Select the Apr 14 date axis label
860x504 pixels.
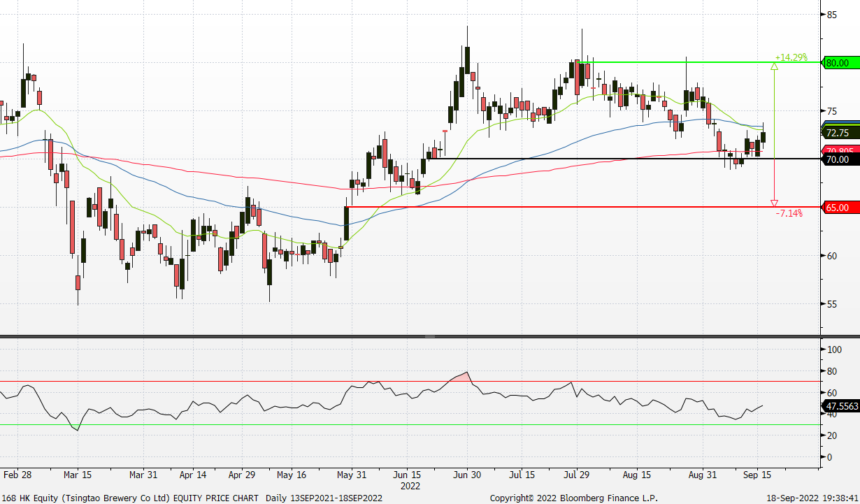(193, 475)
